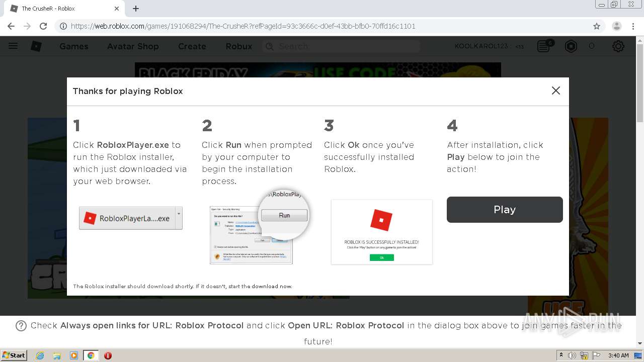Close the Thanks for playing Roblox dialog
The height and width of the screenshot is (362, 644).
[555, 90]
